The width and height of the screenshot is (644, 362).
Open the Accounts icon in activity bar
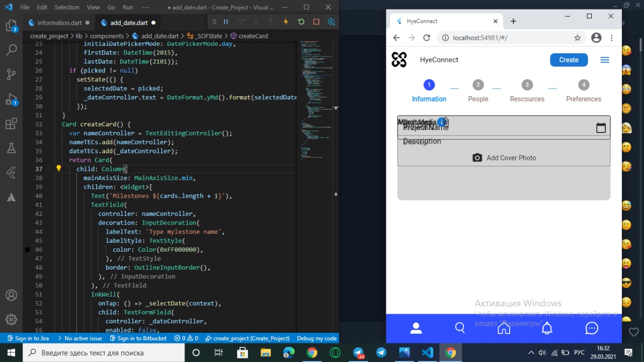tap(11, 296)
